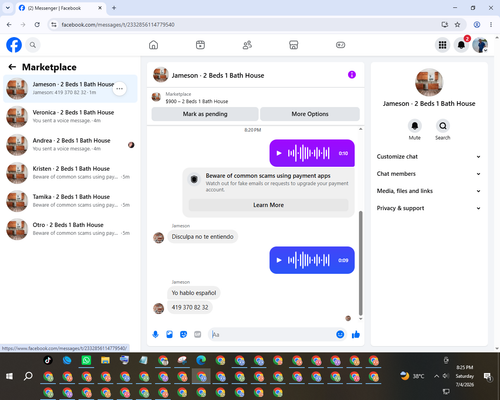Screen dimensions: 500x400
Task: Open Andrea - 2 Beds 1 Bath House chat
Action: pyautogui.click(x=70, y=145)
